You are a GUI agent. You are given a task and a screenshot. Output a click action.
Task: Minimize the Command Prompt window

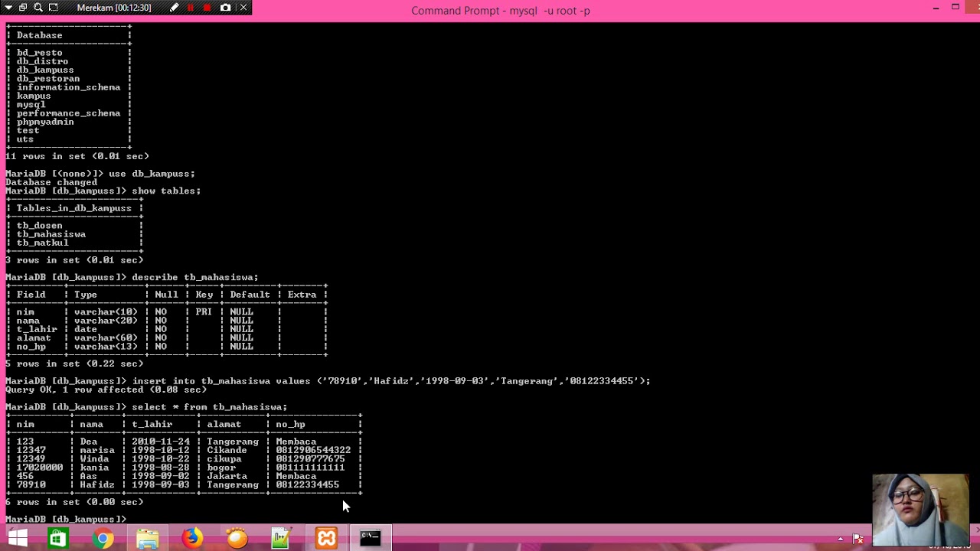click(x=936, y=8)
